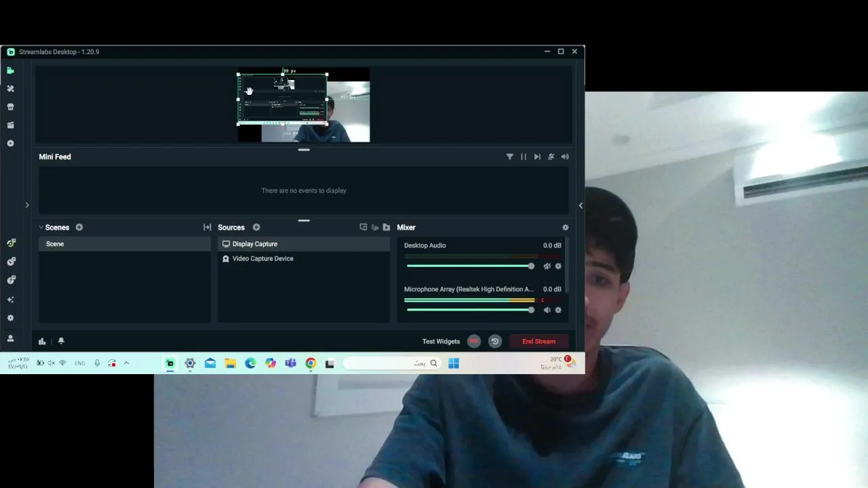Open the scene transitions icon
The image size is (868, 488).
coord(207,228)
